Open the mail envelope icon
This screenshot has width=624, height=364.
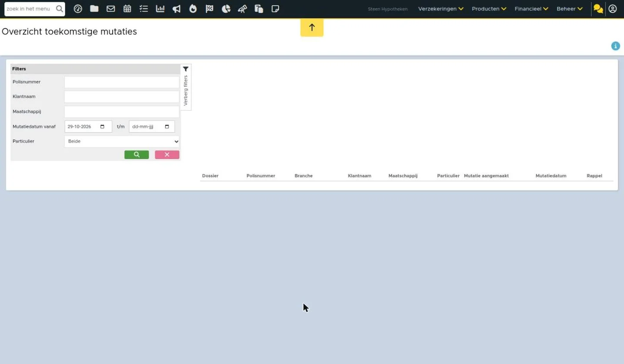(111, 9)
